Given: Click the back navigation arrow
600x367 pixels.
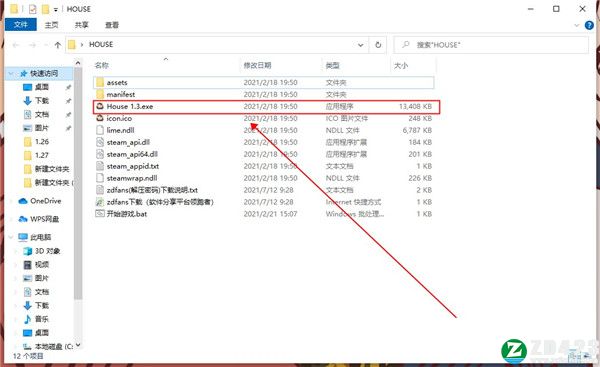Looking at the screenshot, I should click(x=16, y=45).
